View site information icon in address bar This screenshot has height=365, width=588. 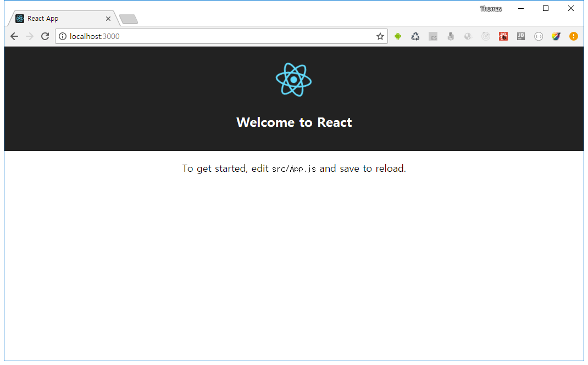63,36
